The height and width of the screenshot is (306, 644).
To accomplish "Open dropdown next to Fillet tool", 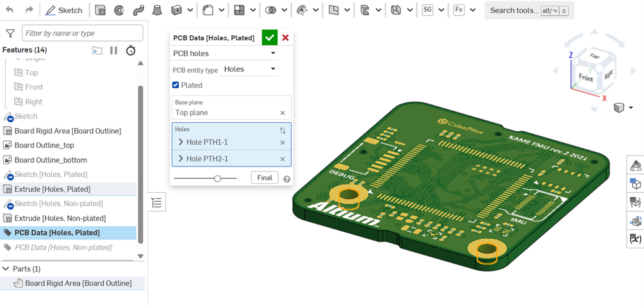I will [x=221, y=10].
